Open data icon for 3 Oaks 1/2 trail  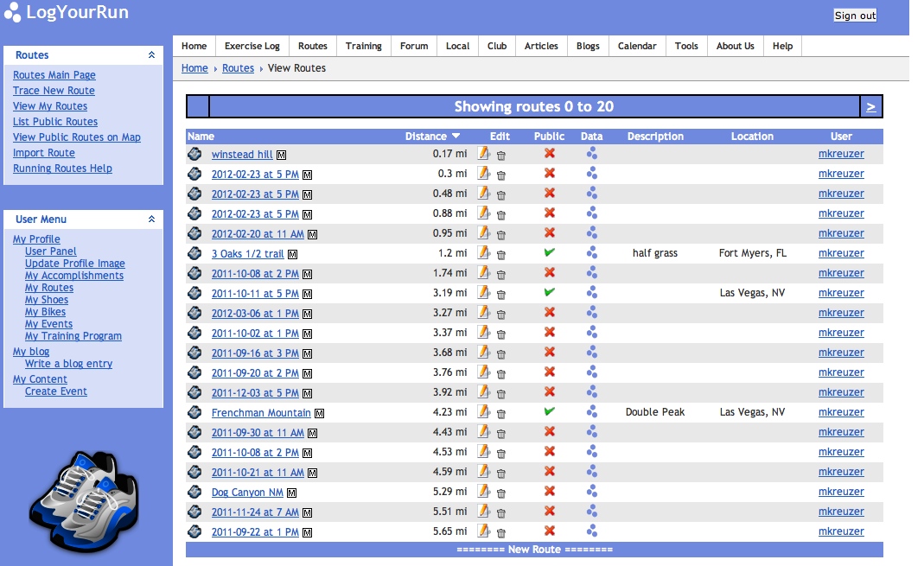coord(592,253)
